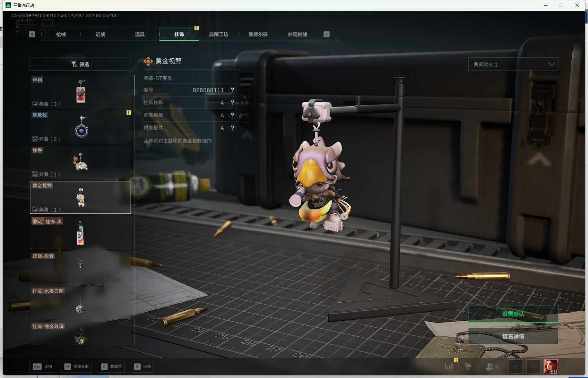Click the second empty squad plus slot
The height and width of the screenshot is (378, 588).
[x=533, y=367]
